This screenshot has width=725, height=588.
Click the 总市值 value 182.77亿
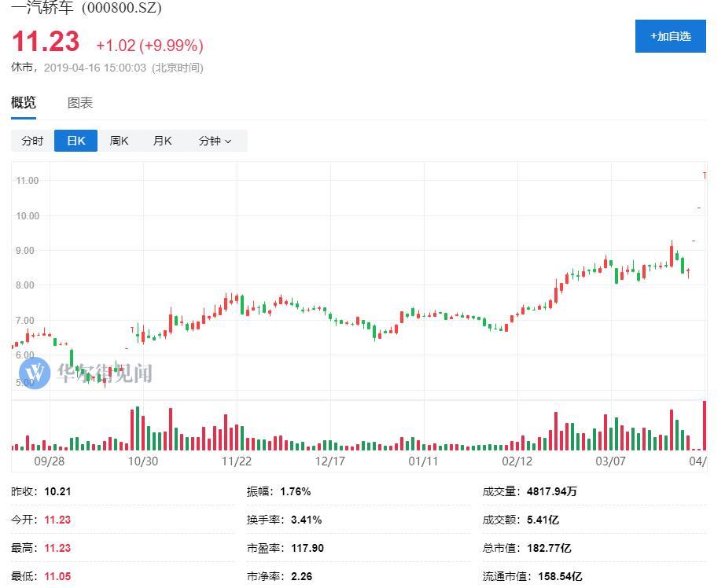click(549, 548)
